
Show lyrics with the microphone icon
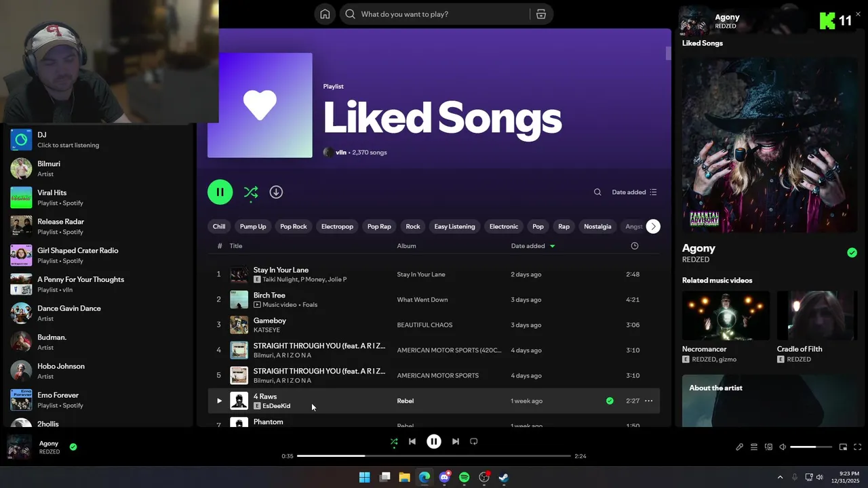coord(740,447)
